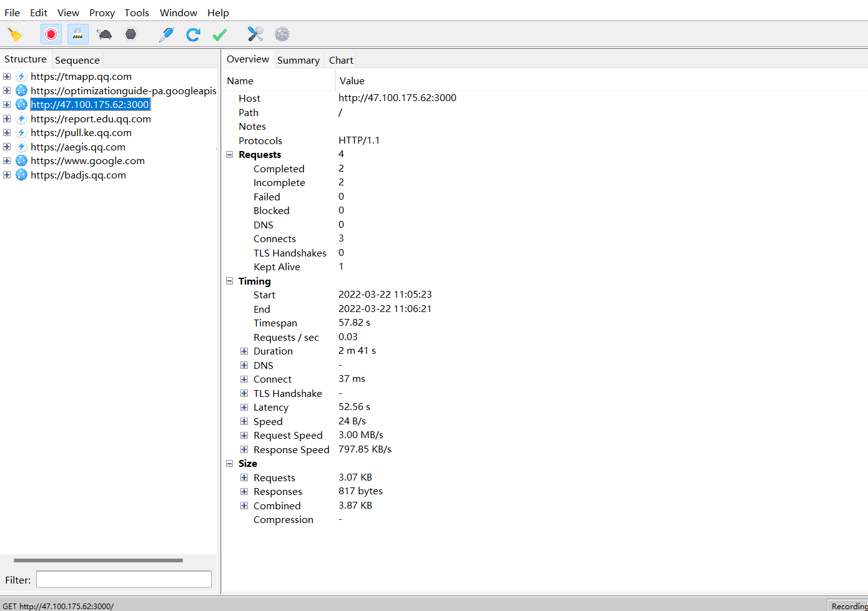This screenshot has height=611, width=868.
Task: Click the globe icon for www.google.com
Action: [21, 160]
